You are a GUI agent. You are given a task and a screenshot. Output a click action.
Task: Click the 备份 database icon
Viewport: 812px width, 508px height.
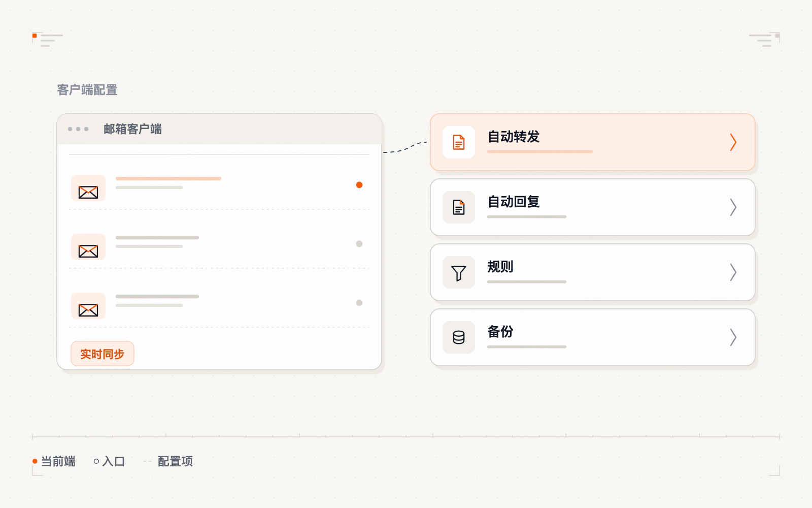pyautogui.click(x=459, y=337)
